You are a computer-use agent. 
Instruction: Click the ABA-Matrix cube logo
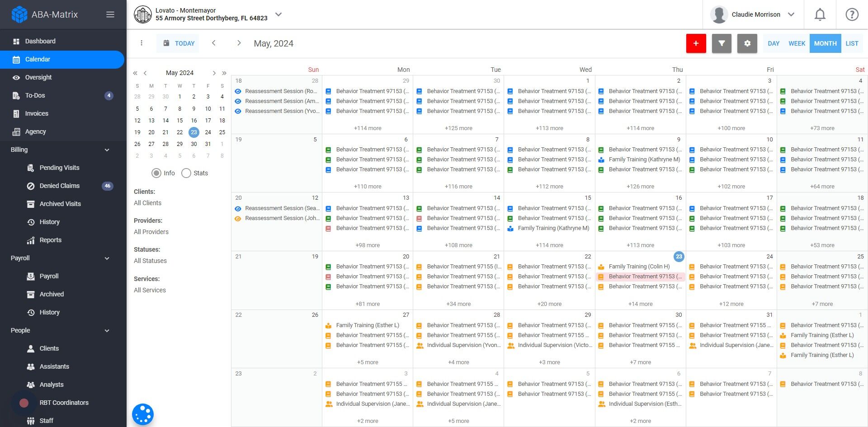[19, 14]
